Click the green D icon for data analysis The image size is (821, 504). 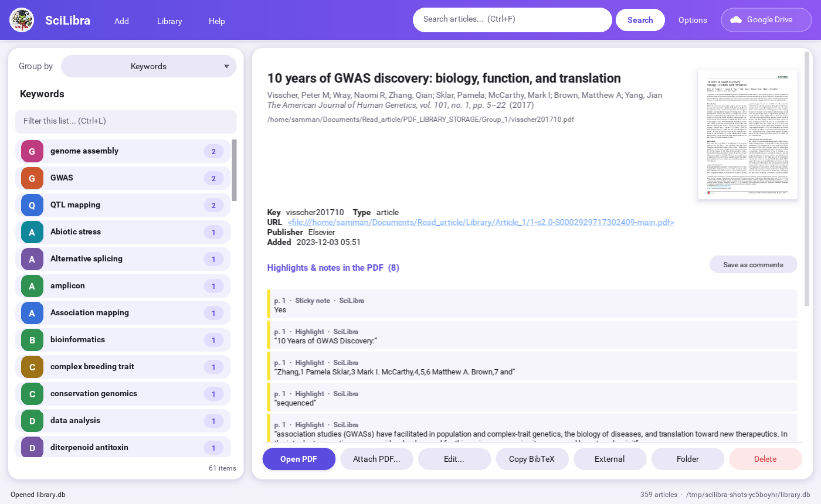pos(32,421)
